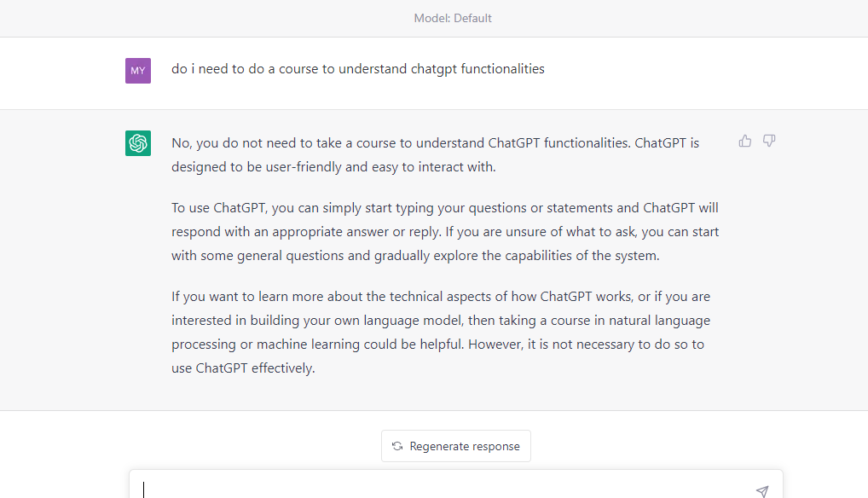Click the paragraph starting "If you want to learn"
Image resolution: width=868 pixels, height=498 pixels.
441,332
